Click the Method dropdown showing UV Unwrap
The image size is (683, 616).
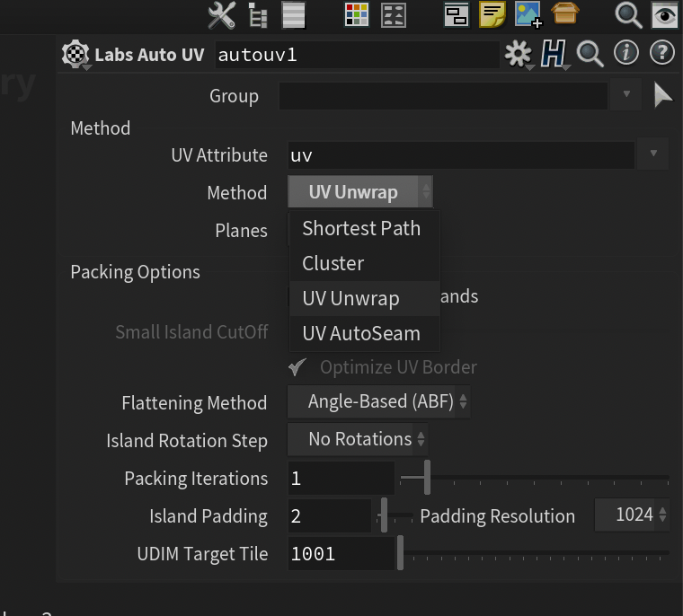360,192
